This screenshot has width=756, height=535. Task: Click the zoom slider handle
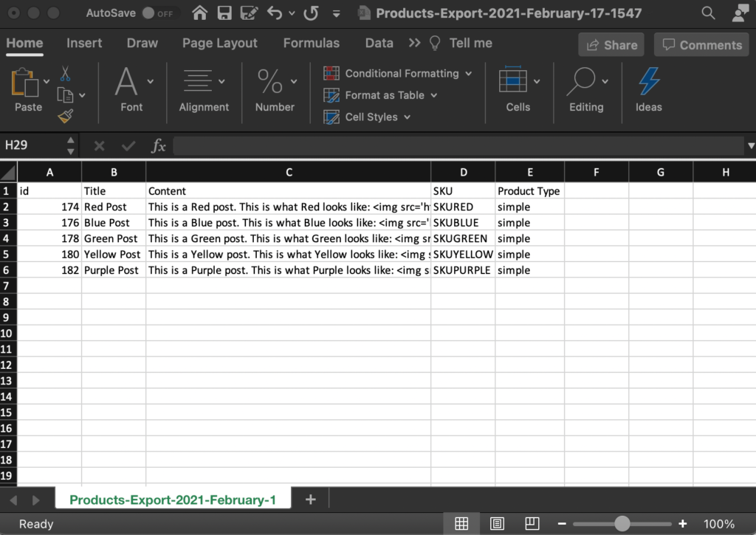[622, 524]
